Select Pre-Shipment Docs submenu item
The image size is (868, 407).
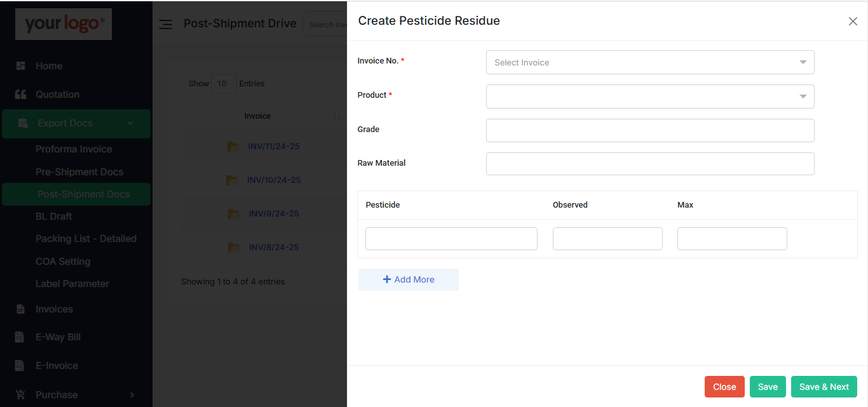coord(79,172)
